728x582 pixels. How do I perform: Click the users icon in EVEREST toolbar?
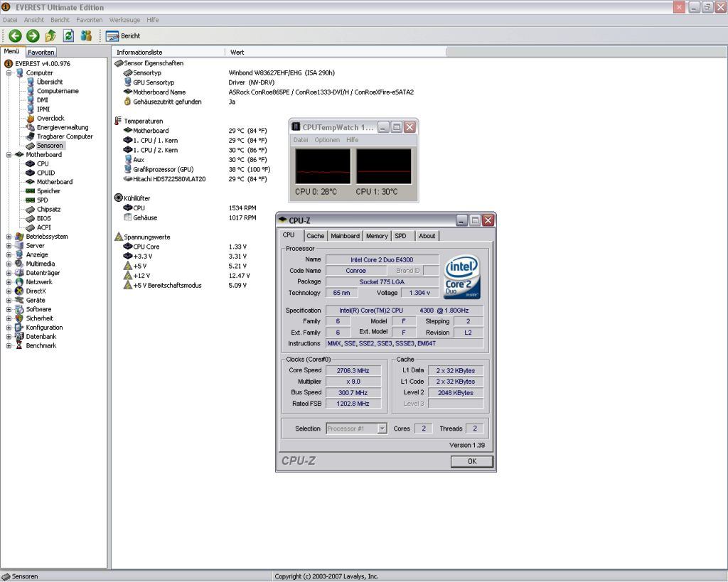[86, 36]
